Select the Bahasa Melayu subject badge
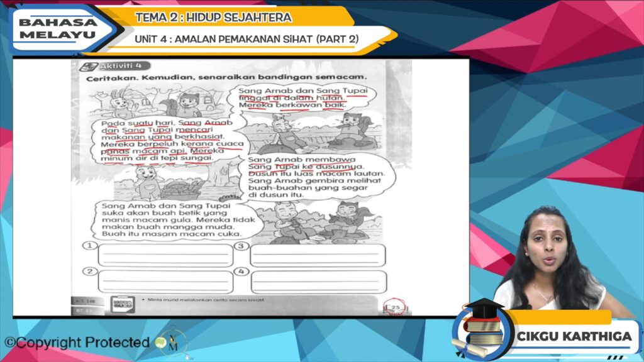 [x=58, y=28]
